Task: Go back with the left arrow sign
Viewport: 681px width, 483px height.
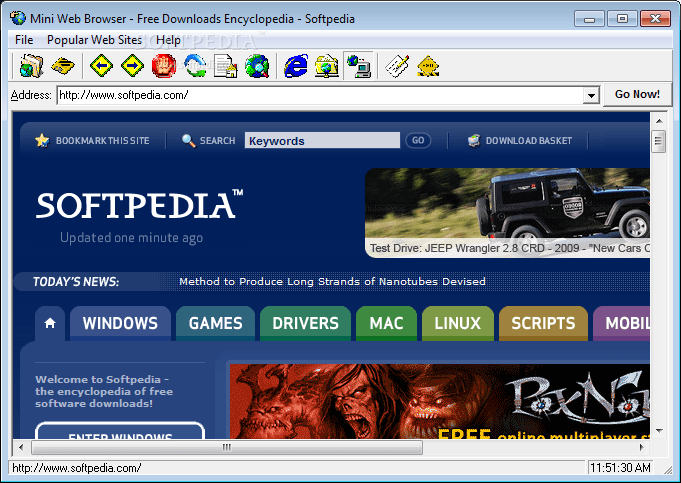Action: pyautogui.click(x=101, y=66)
